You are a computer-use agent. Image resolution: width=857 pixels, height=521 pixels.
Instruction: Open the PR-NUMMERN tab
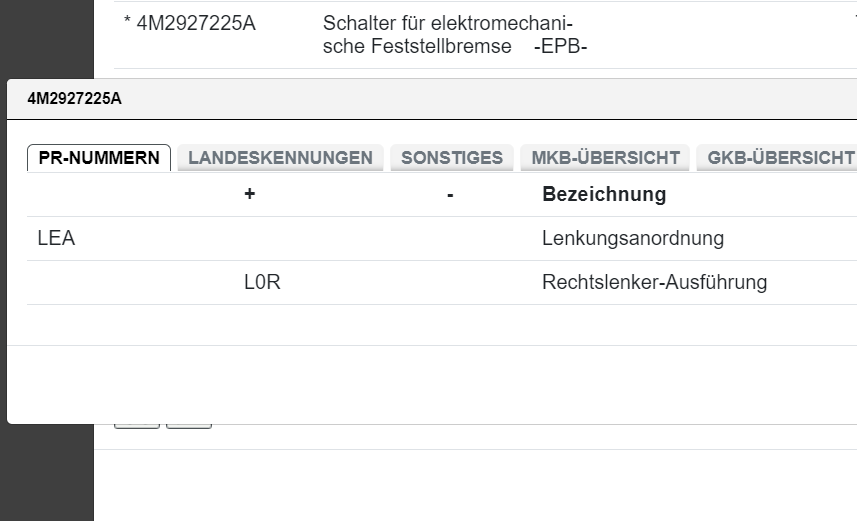tap(99, 158)
